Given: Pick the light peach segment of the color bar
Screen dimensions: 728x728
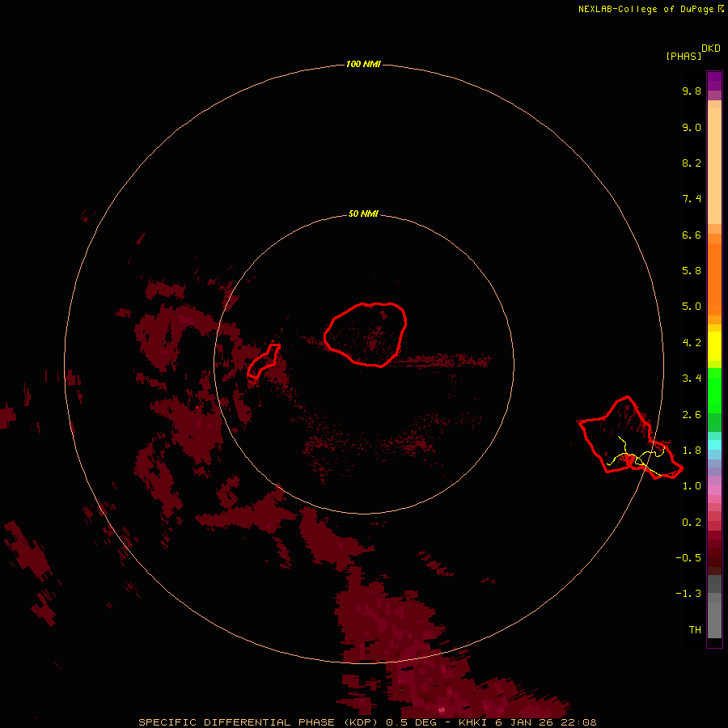Looking at the screenshot, I should coord(714,166).
